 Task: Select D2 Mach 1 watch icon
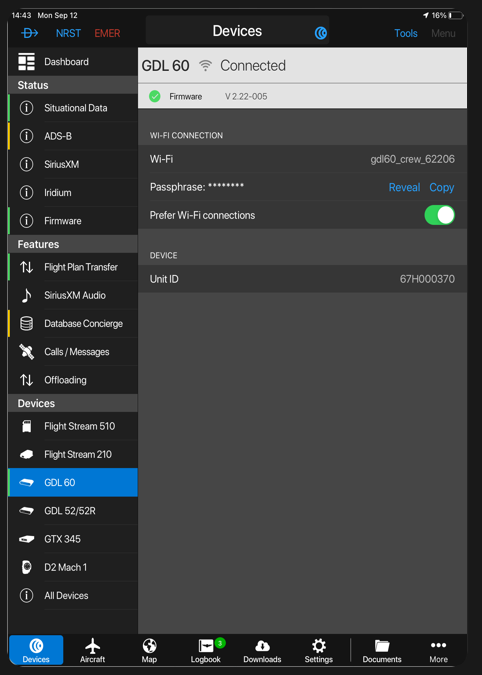coord(27,567)
